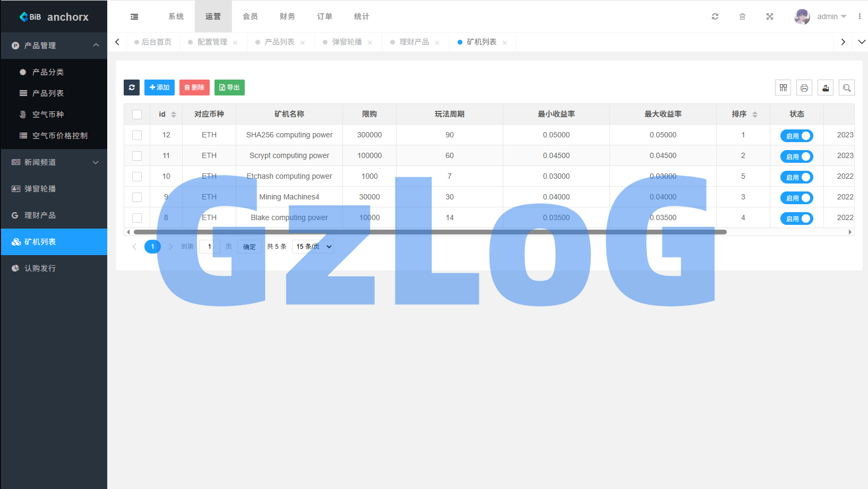Expand the 新闻频道 sidebar menu
868x489 pixels.
point(54,162)
